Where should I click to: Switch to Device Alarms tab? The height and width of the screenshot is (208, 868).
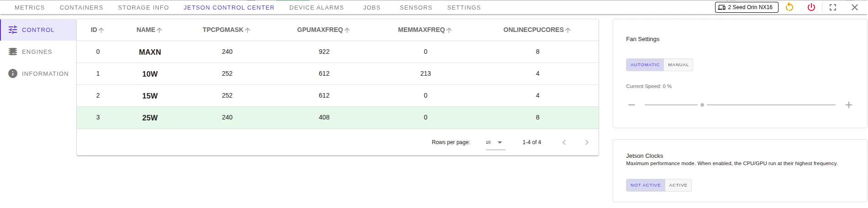click(x=316, y=8)
